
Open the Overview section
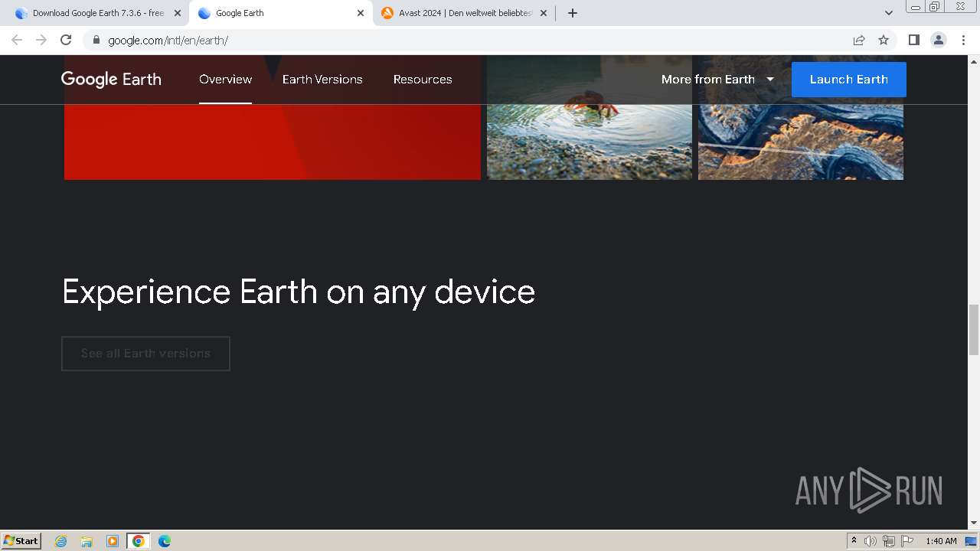[x=225, y=79]
